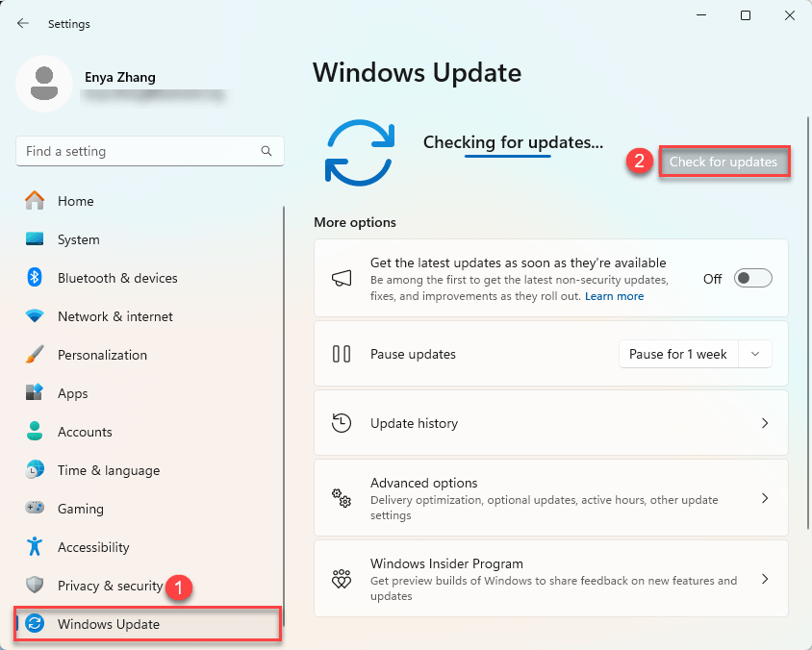Click the Personalization paintbrush icon
This screenshot has width=812, height=650.
point(36,355)
